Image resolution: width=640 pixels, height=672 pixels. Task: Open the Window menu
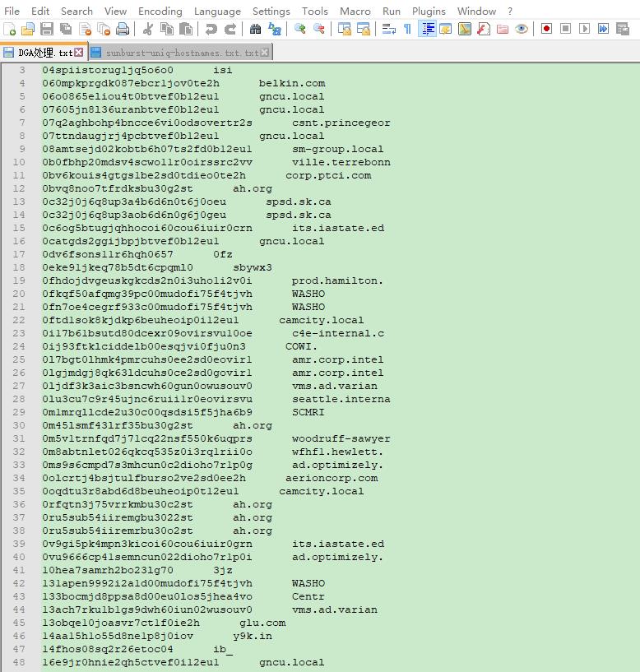pos(476,12)
